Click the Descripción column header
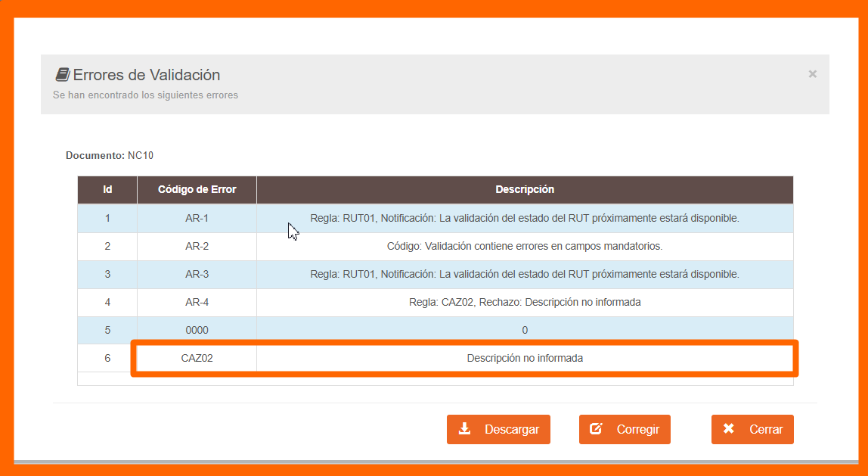 [525, 190]
